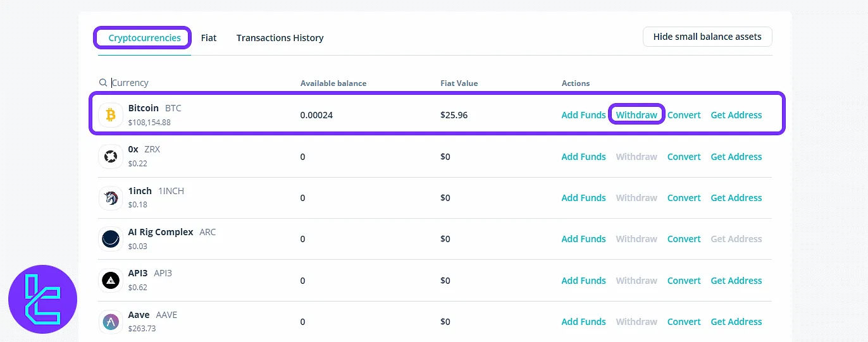Click 0x price $0.22

click(137, 164)
